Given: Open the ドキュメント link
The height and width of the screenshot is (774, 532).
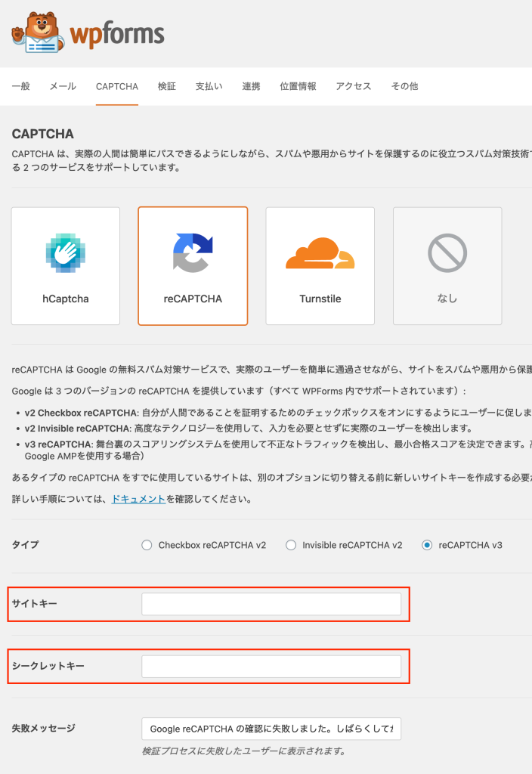Looking at the screenshot, I should pyautogui.click(x=138, y=500).
